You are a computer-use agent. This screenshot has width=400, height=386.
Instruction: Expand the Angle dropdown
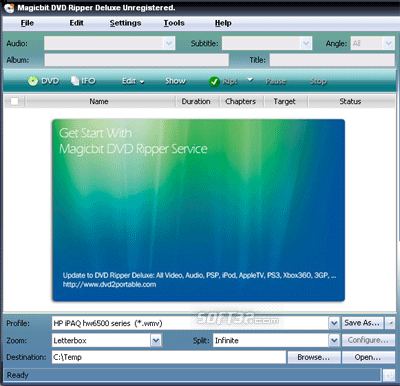[388, 43]
